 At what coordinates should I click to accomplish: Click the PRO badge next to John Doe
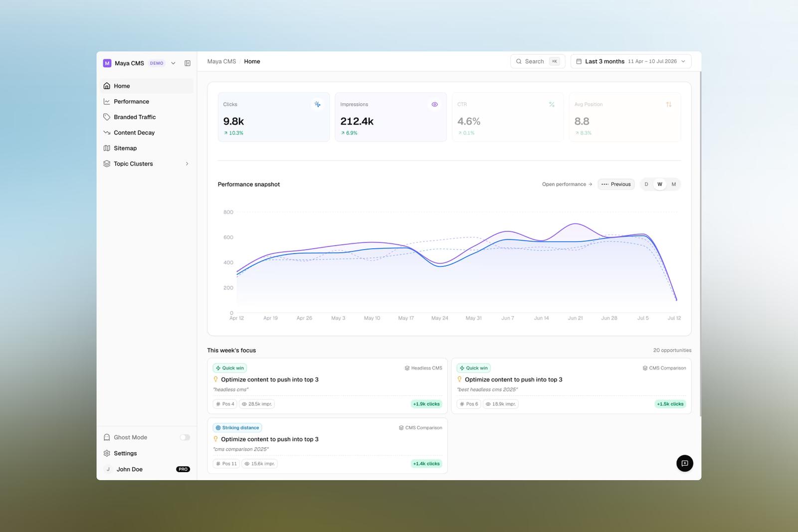[x=183, y=469]
